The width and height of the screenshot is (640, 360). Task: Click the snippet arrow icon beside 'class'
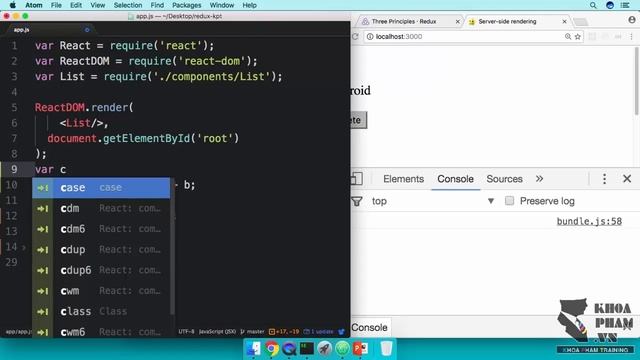[x=42, y=311]
